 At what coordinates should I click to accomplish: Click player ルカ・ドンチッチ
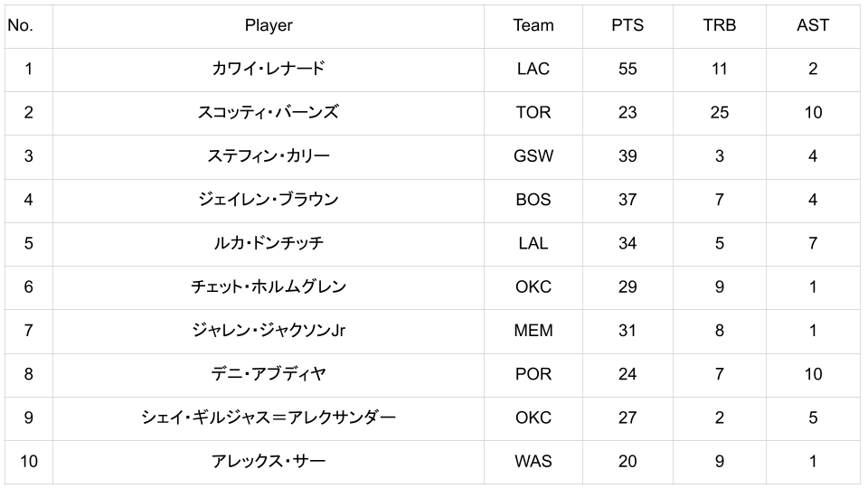(x=269, y=243)
